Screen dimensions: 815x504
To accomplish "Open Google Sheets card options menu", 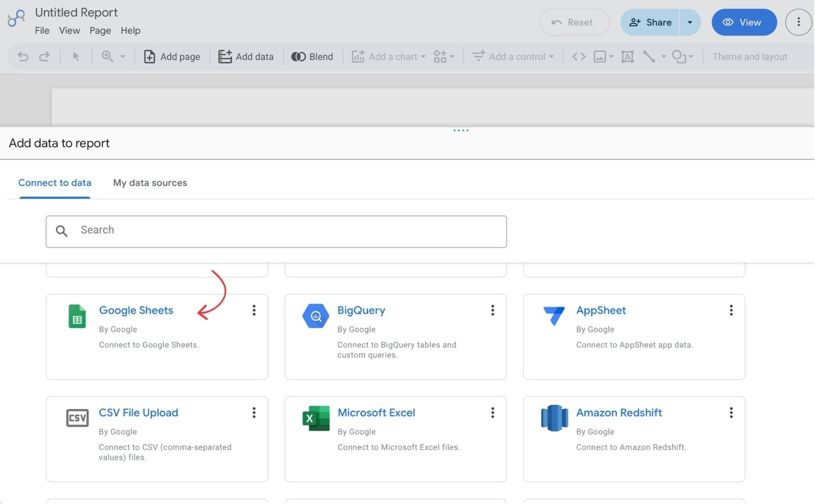I will pyautogui.click(x=254, y=310).
